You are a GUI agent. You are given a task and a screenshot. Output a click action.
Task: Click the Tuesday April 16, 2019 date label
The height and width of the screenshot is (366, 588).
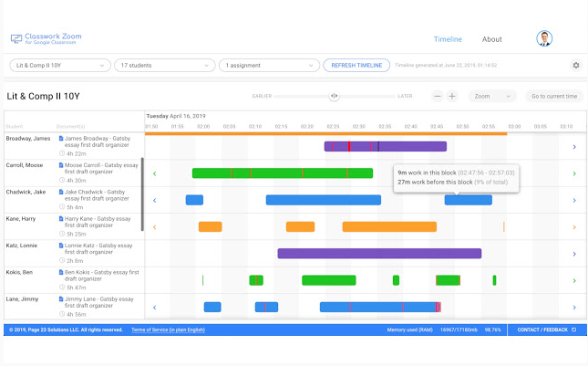[176, 116]
